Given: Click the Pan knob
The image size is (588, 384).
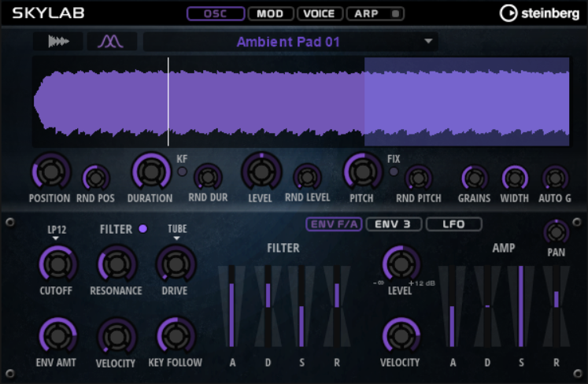Looking at the screenshot, I should pyautogui.click(x=556, y=231).
